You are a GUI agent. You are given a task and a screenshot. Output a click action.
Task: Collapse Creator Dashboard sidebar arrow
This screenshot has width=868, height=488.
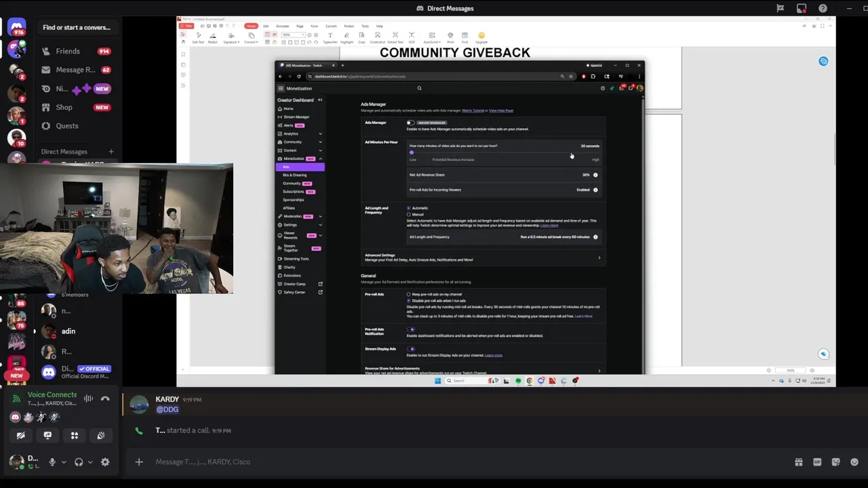(320, 100)
